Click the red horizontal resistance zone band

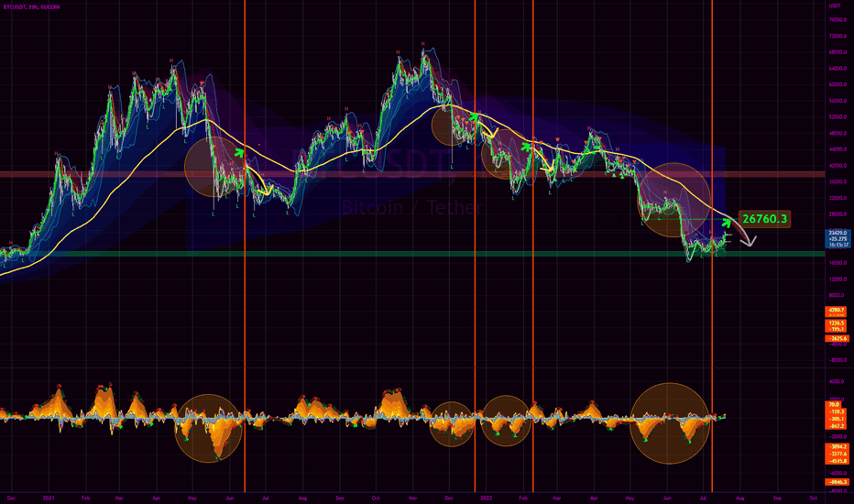coord(412,174)
